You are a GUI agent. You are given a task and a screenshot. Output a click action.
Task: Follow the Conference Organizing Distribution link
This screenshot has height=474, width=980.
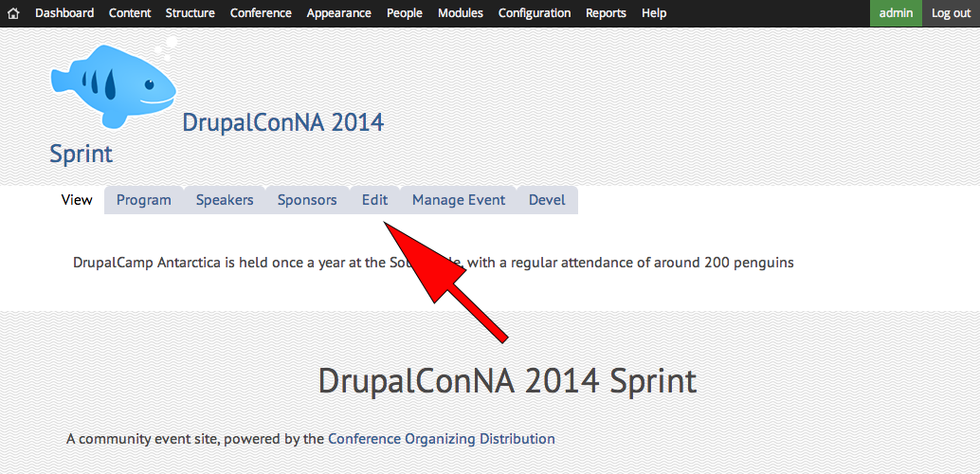[x=442, y=439]
